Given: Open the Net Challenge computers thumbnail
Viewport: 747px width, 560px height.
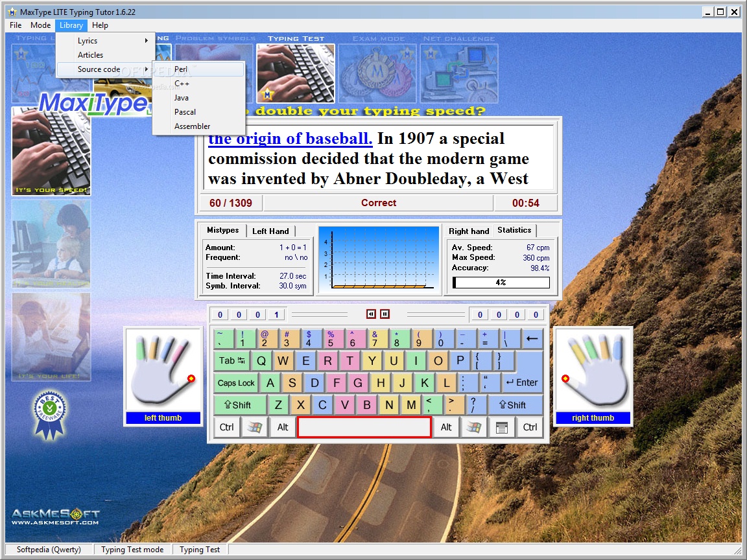Looking at the screenshot, I should tap(459, 73).
